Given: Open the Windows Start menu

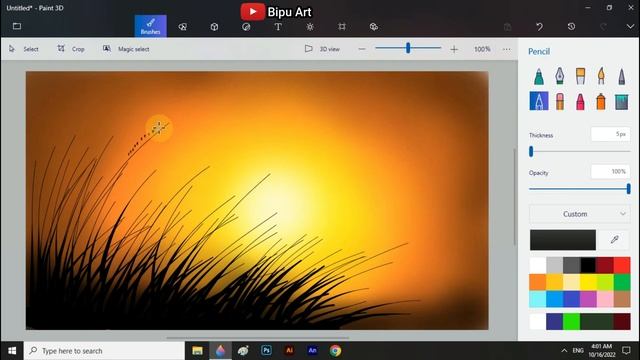Looking at the screenshot, I should click(x=12, y=351).
